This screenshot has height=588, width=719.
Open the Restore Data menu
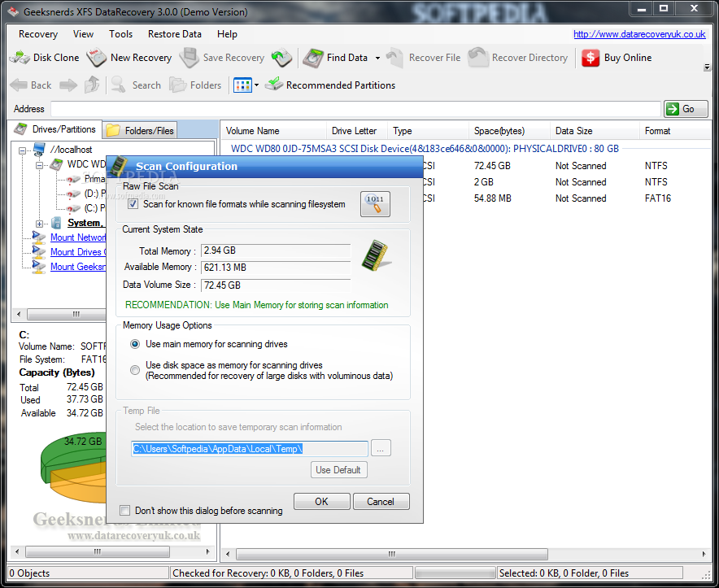coord(175,34)
